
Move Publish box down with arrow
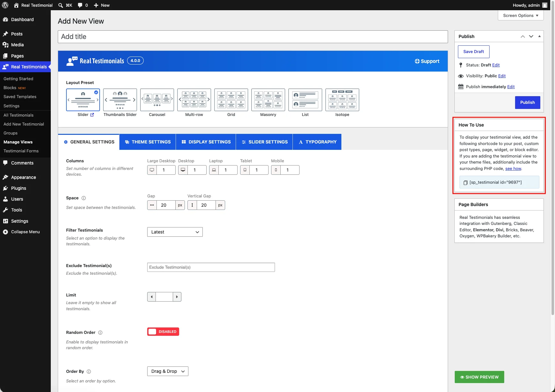pyautogui.click(x=531, y=36)
